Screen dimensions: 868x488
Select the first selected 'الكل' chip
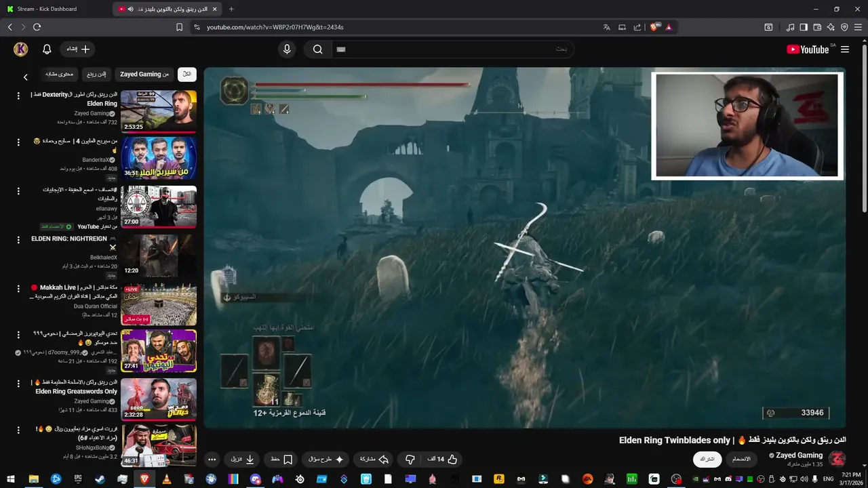187,74
